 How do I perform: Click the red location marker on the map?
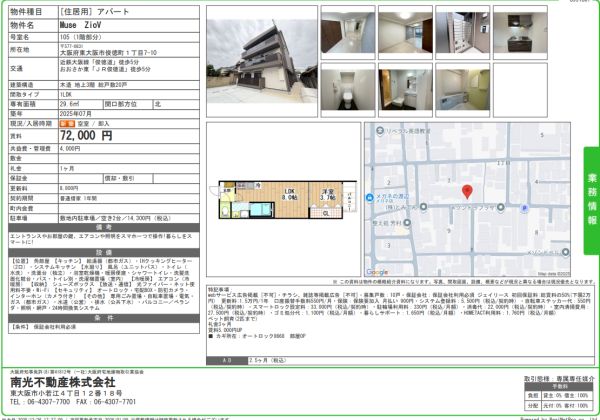(x=467, y=192)
